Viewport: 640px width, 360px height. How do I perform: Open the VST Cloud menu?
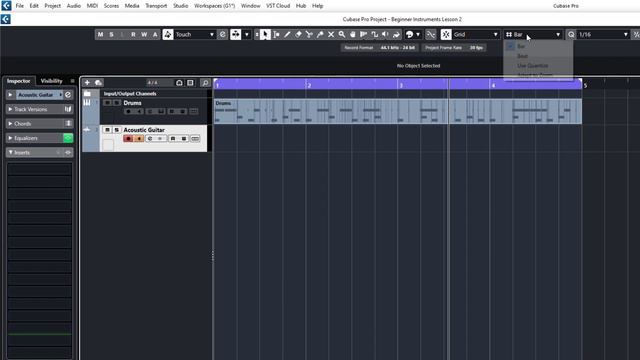(278, 6)
